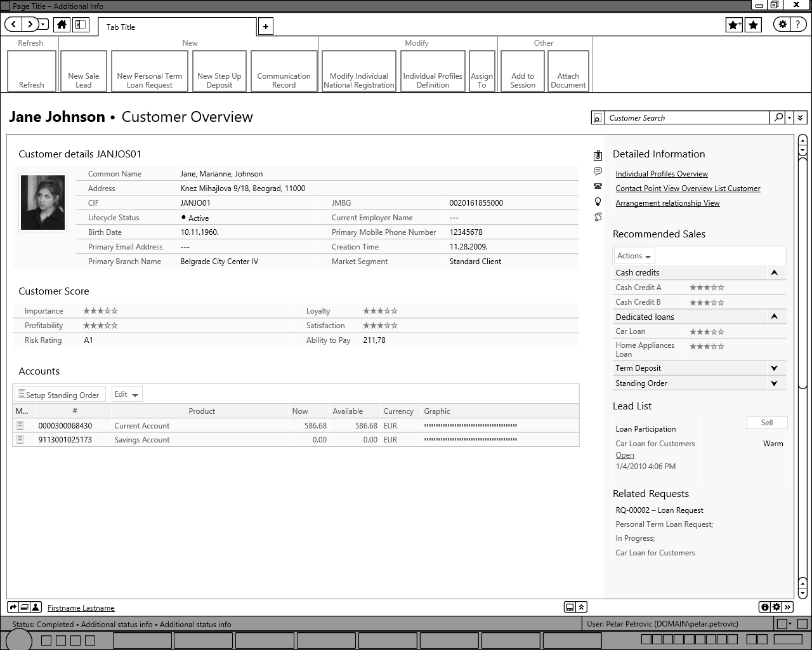
Task: Open the navigation history dropdown
Action: [x=43, y=25]
